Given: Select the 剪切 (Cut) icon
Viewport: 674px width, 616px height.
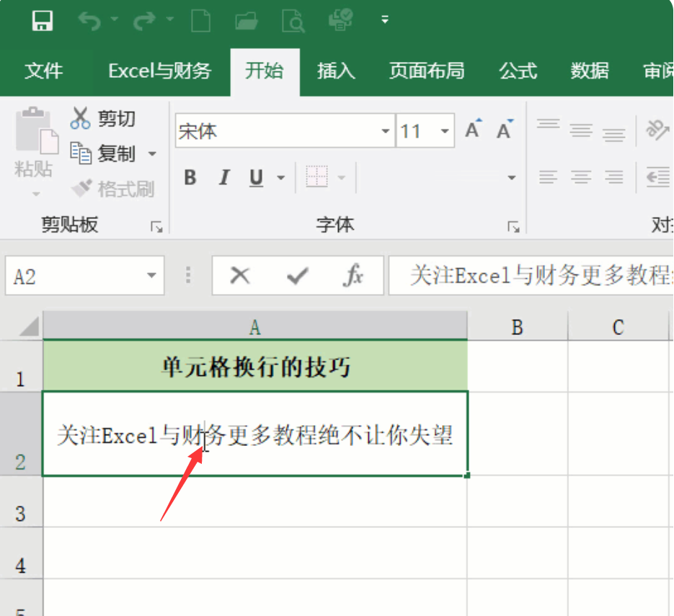Looking at the screenshot, I should click(x=82, y=117).
